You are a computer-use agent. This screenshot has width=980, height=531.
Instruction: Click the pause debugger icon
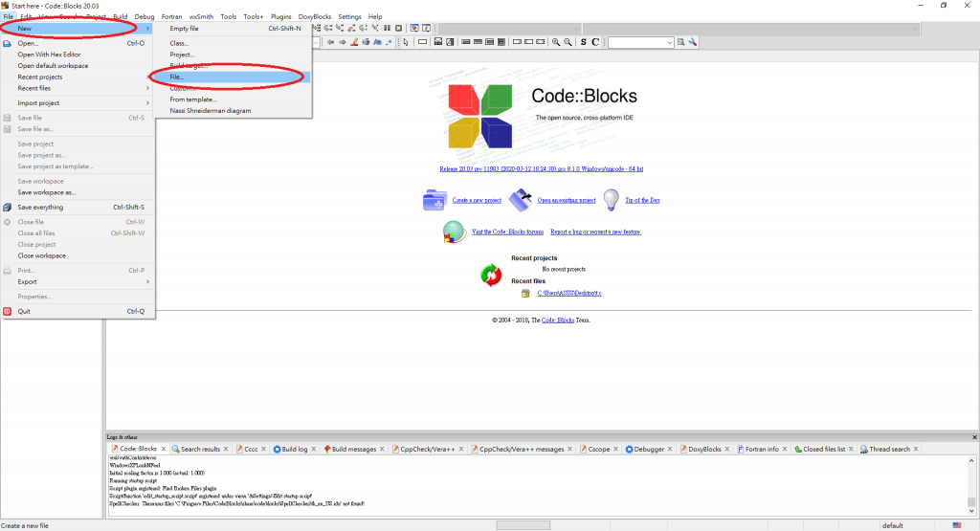[387, 28]
